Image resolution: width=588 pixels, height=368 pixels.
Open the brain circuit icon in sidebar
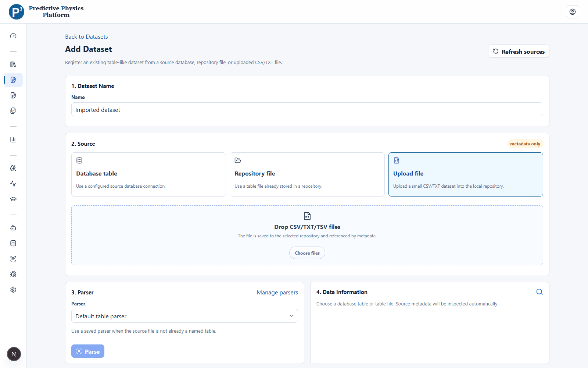tap(13, 168)
